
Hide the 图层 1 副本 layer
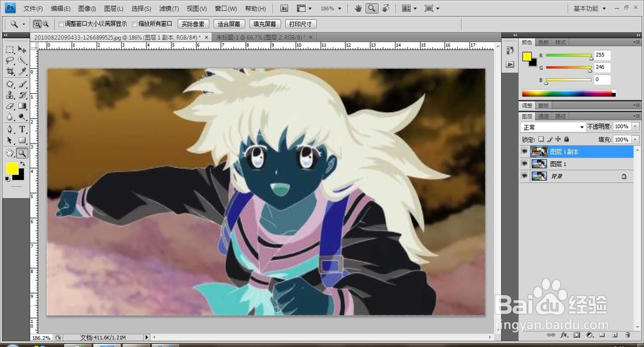click(524, 151)
